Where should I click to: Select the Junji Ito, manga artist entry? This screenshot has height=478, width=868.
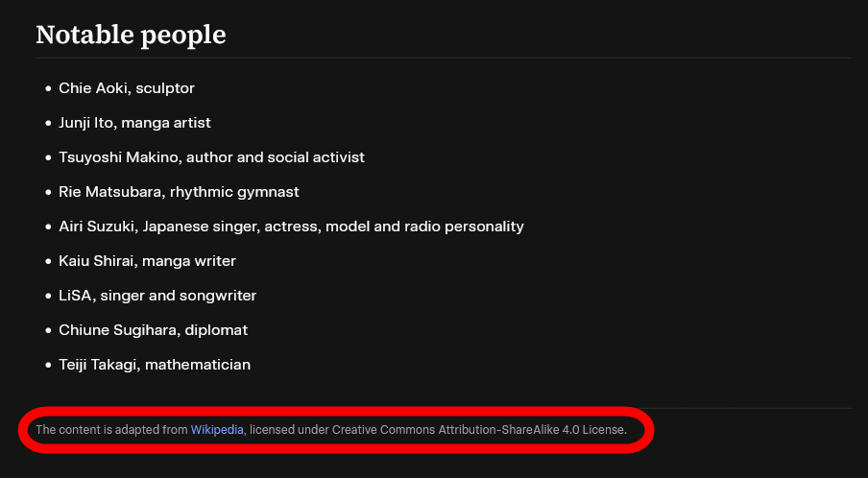pyautogui.click(x=134, y=123)
